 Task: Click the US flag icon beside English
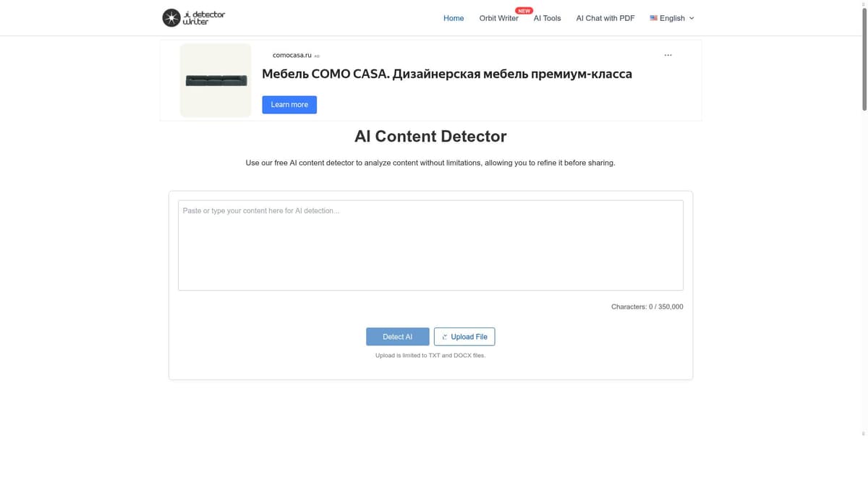[x=652, y=17]
